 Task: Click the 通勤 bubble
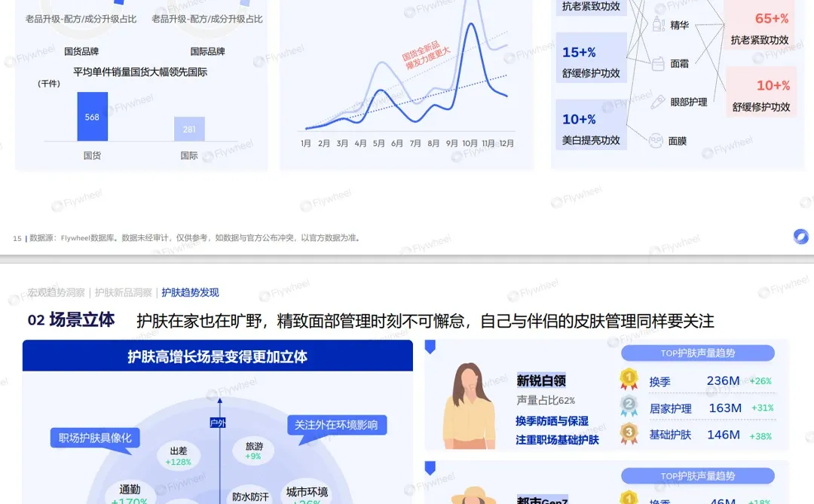click(x=130, y=493)
